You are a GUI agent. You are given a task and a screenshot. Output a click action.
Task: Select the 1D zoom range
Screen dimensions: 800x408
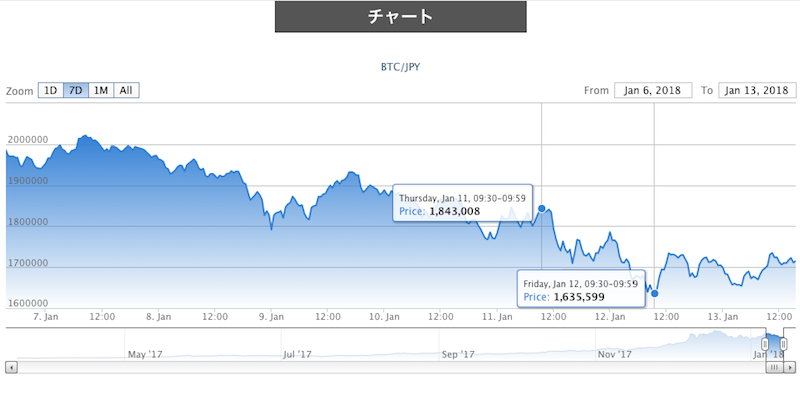pos(51,90)
